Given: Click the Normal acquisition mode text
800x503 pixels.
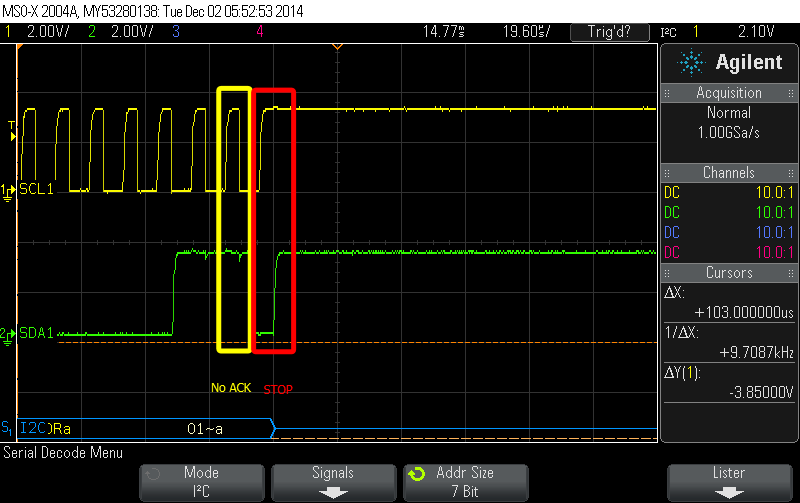Looking at the screenshot, I should click(729, 113).
